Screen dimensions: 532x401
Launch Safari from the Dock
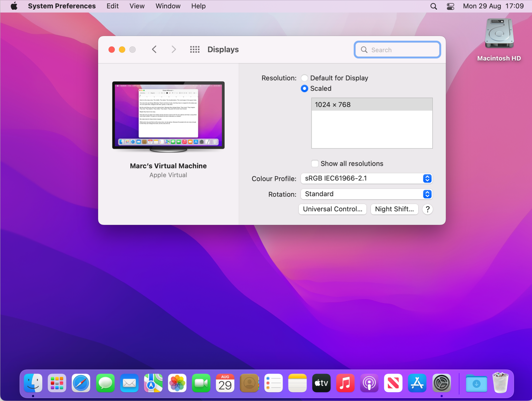pos(81,383)
